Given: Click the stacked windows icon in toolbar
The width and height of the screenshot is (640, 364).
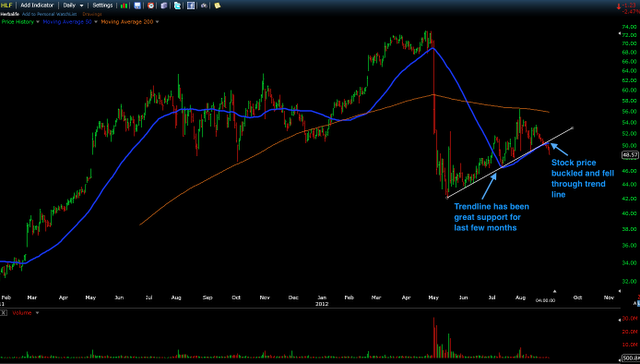Looking at the screenshot, I should pos(164,6).
